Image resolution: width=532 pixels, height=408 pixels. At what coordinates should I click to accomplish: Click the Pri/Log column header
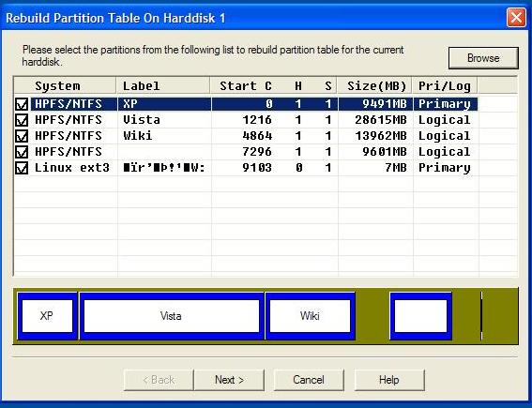tap(445, 85)
